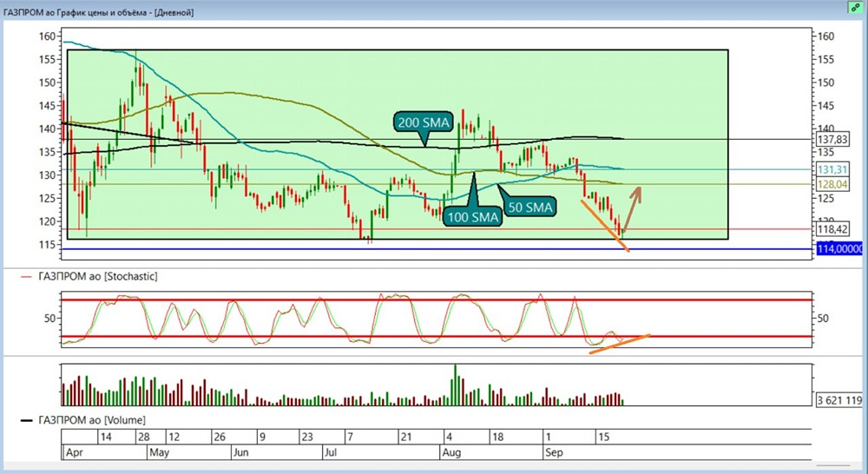The image size is (868, 474).
Task: Select the 3 621 119 volume value
Action: pos(839,400)
